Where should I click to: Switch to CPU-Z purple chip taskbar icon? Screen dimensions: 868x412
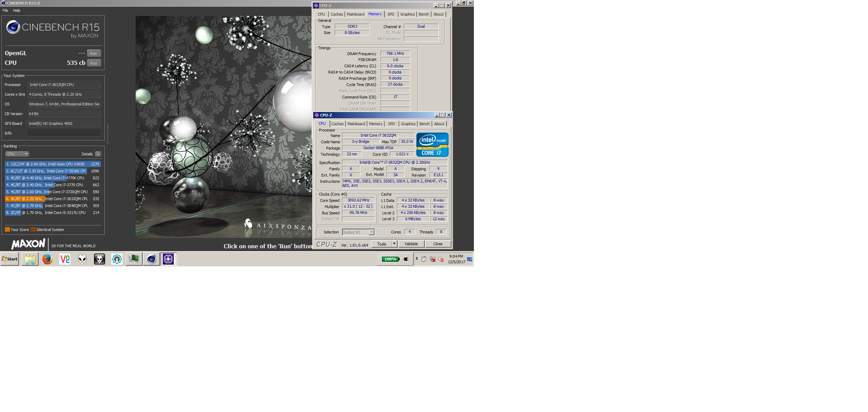click(169, 259)
